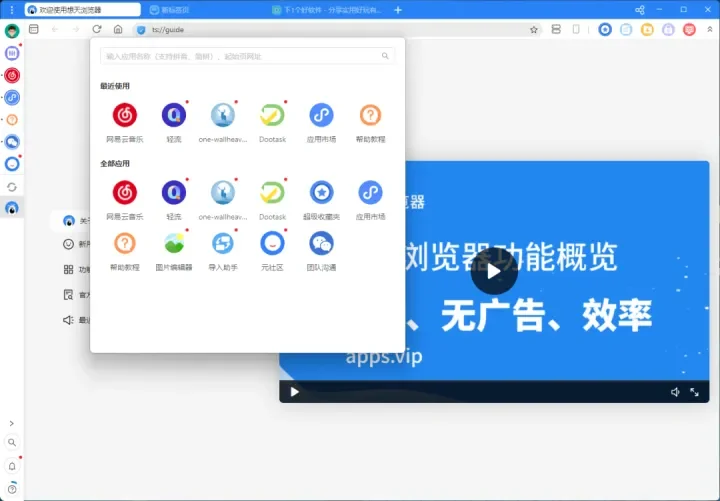Click the small play button in the video bar
Image resolution: width=720 pixels, height=501 pixels.
pos(294,392)
